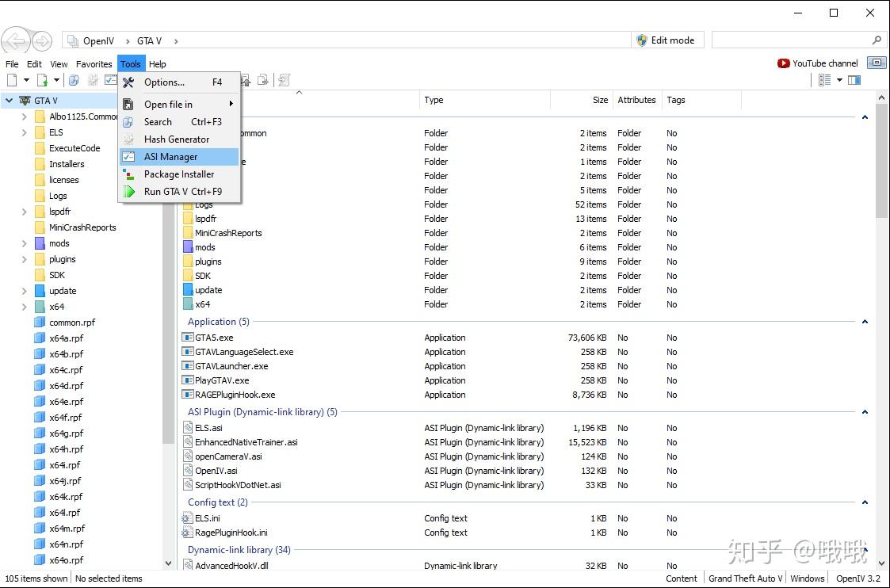Open the View menu
The height and width of the screenshot is (588, 890).
pyautogui.click(x=59, y=64)
